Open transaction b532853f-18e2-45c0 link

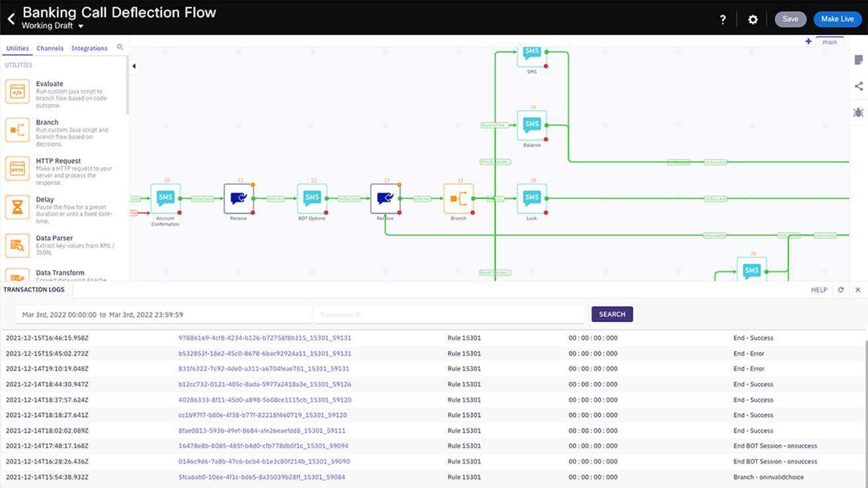[x=265, y=353]
